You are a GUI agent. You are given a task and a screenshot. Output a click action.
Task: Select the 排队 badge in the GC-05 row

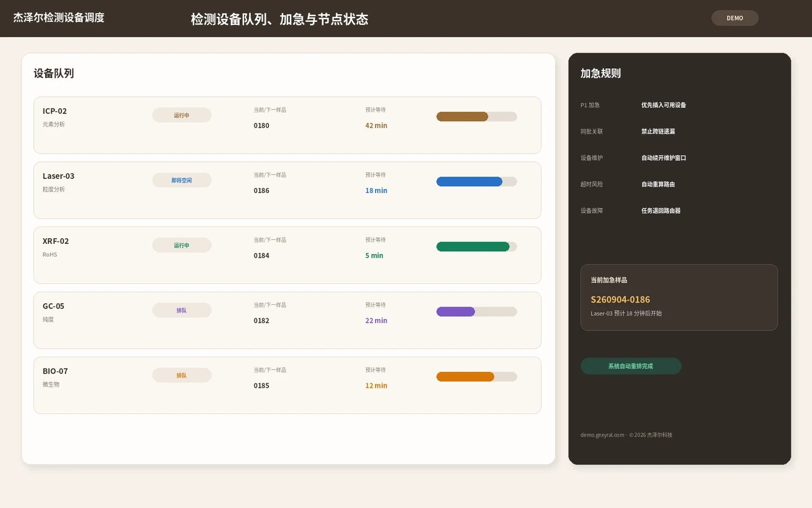pos(182,310)
